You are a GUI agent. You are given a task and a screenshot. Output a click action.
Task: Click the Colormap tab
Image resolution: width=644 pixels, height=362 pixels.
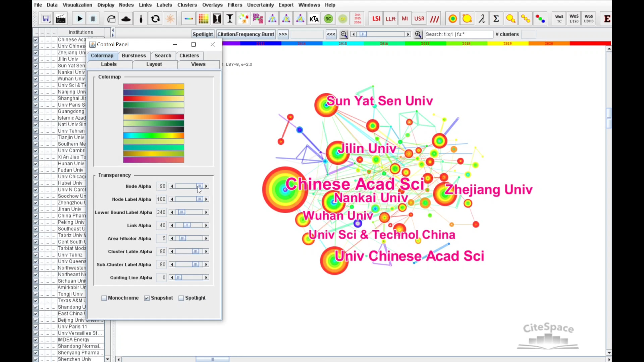(x=102, y=55)
